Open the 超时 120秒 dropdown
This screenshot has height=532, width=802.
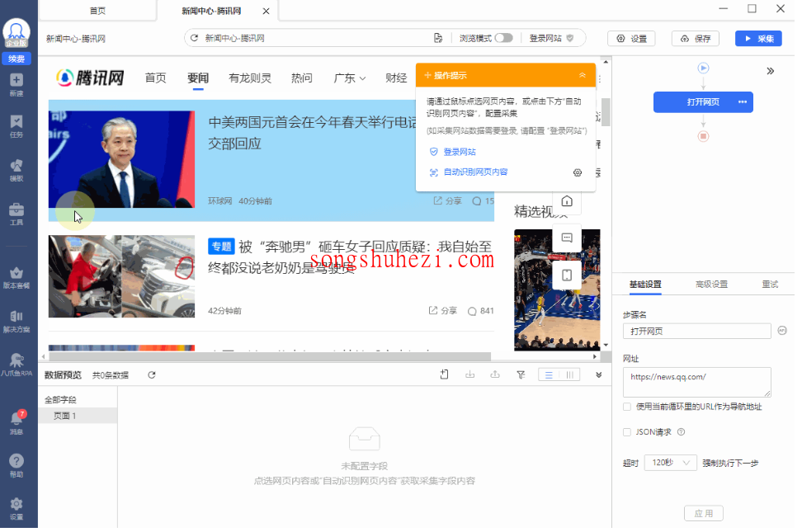(670, 463)
